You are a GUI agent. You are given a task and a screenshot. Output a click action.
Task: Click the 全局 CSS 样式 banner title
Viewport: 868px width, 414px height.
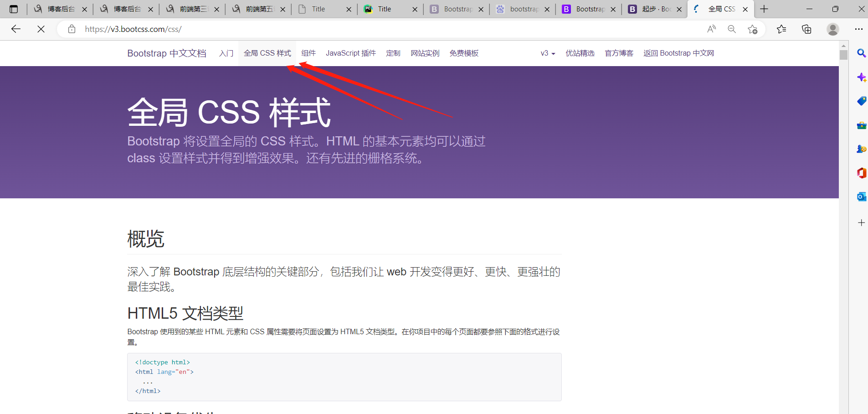[x=229, y=112]
